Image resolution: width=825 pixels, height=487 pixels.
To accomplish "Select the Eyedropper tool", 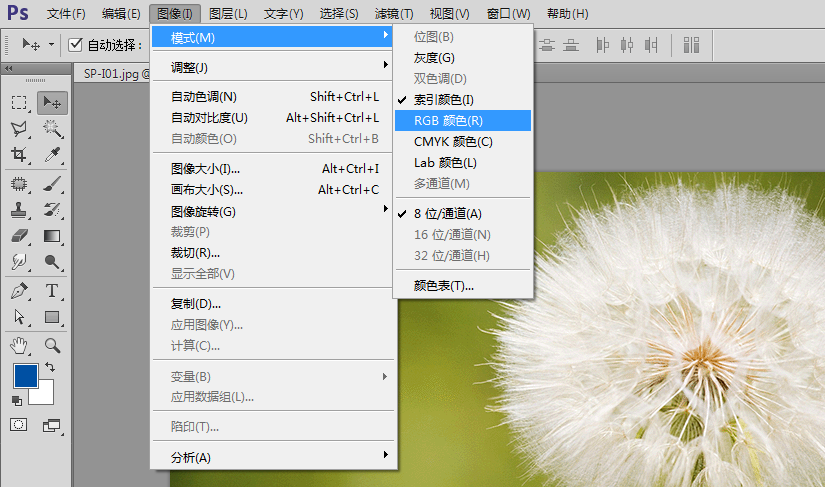I will (x=52, y=155).
